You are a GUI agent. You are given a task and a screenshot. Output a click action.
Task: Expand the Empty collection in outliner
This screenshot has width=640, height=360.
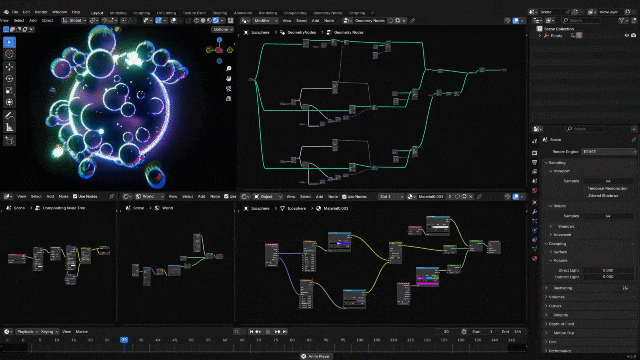(540, 36)
